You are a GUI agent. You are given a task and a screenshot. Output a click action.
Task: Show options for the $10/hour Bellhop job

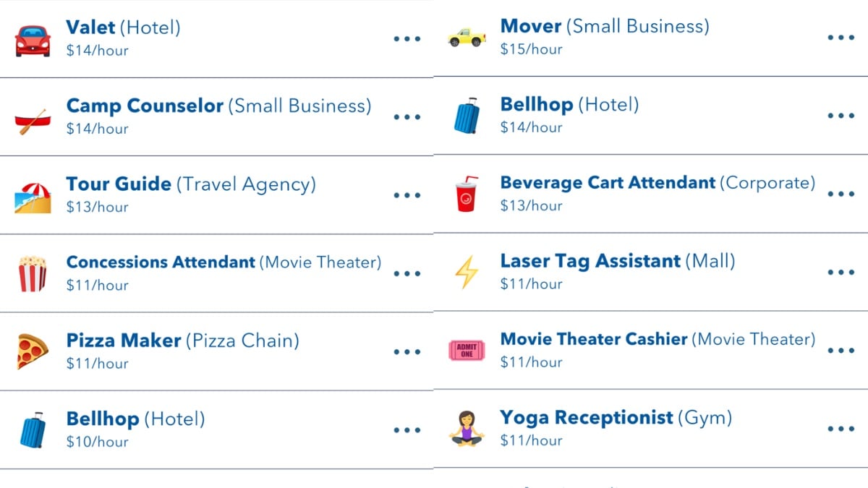(x=407, y=430)
